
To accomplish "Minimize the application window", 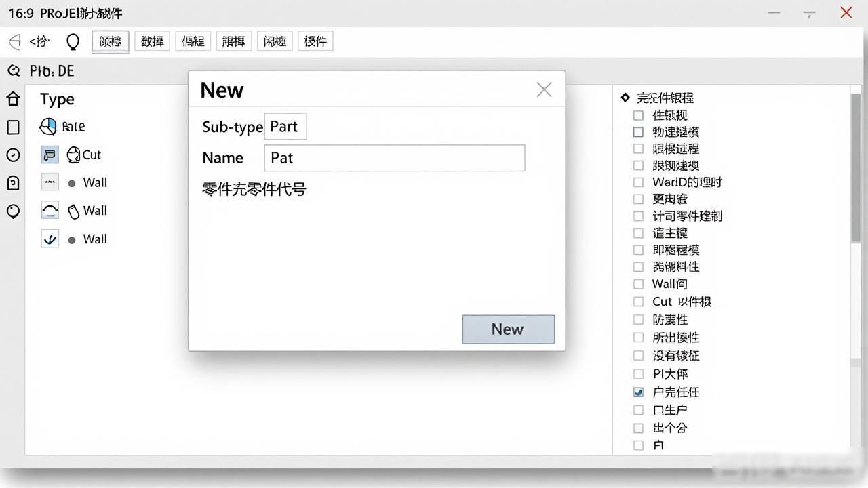I will point(774,13).
